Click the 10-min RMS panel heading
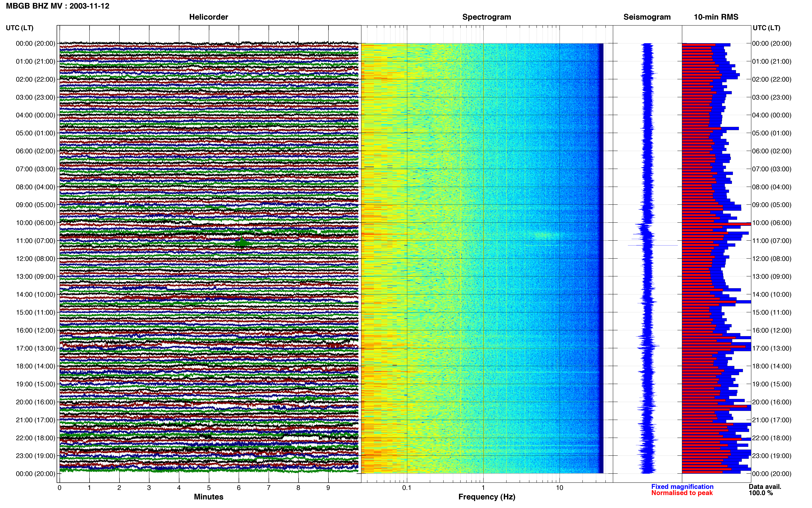The width and height of the screenshot is (812, 508). 716,17
